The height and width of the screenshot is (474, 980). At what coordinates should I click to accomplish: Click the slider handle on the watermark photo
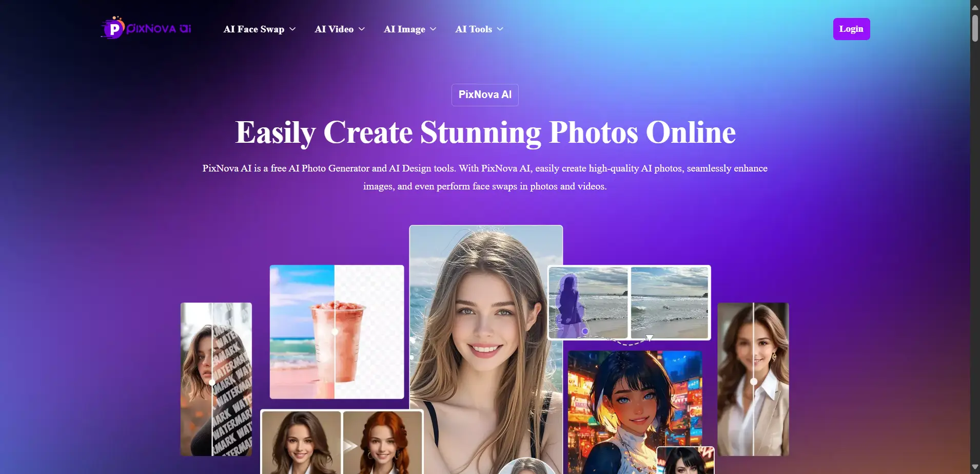pyautogui.click(x=212, y=382)
